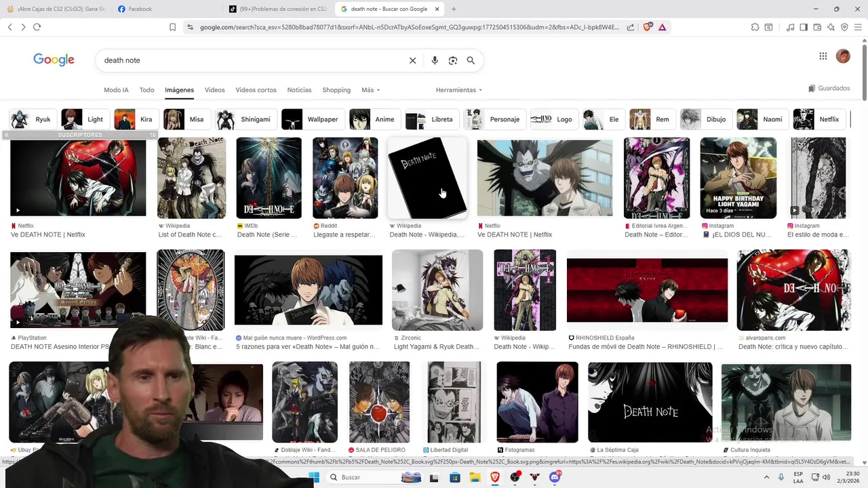The height and width of the screenshot is (488, 868).
Task: Expand the Más search options dropdown
Action: pos(370,89)
